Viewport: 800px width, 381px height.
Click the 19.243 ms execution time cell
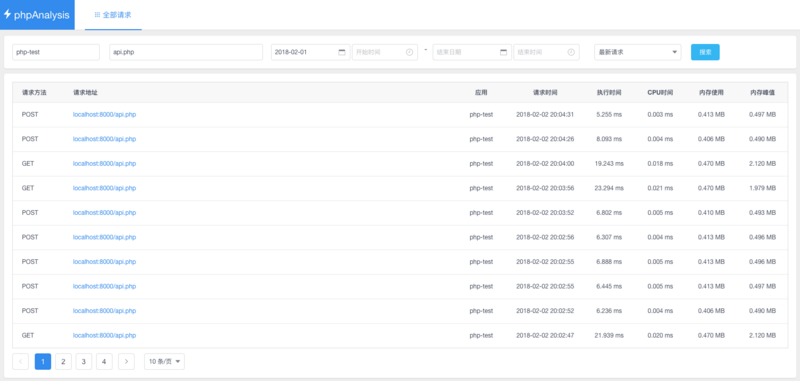[609, 164]
